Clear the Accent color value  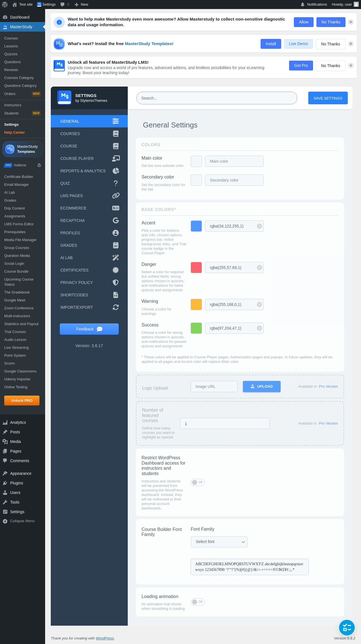[259, 226]
